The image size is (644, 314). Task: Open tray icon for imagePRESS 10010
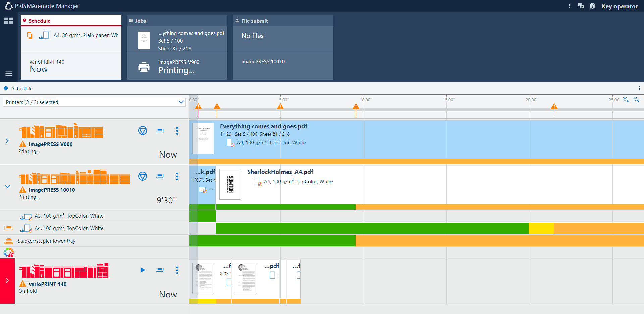pyautogui.click(x=160, y=176)
